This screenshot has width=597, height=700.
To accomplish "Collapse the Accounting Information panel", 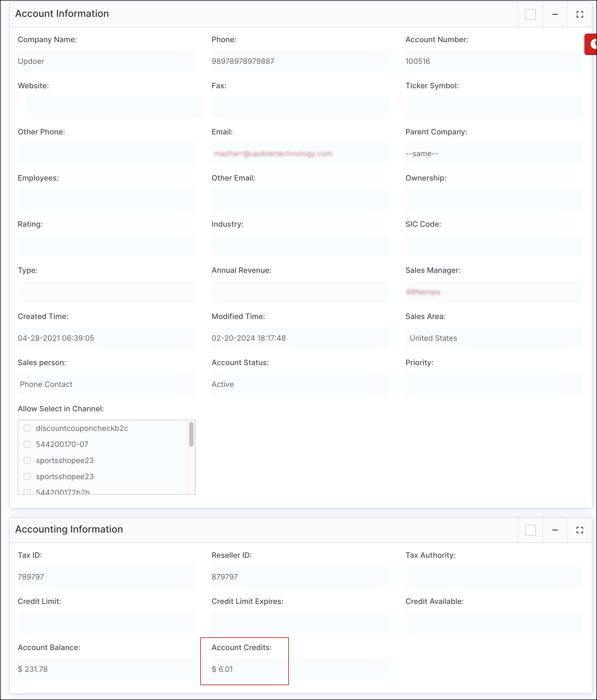I will coord(555,530).
